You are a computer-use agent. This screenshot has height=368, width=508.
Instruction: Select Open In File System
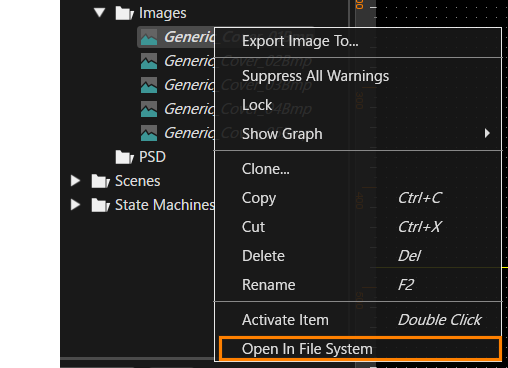tap(360, 349)
